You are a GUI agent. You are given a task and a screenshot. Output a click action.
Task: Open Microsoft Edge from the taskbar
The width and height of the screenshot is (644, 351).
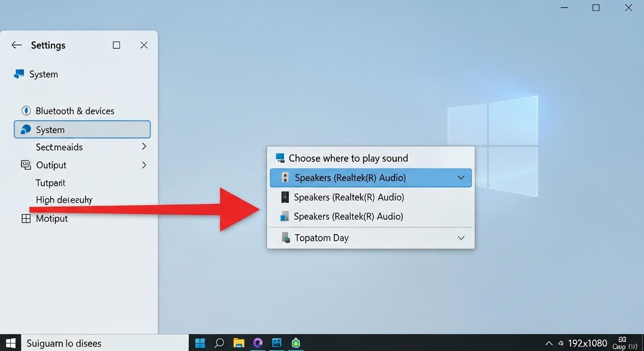click(x=258, y=342)
